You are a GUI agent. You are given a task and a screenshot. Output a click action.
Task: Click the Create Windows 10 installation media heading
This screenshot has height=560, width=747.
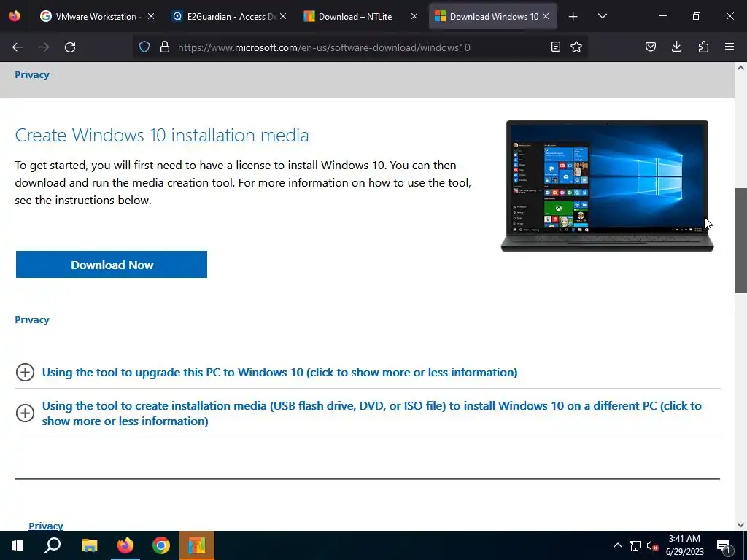[162, 135]
